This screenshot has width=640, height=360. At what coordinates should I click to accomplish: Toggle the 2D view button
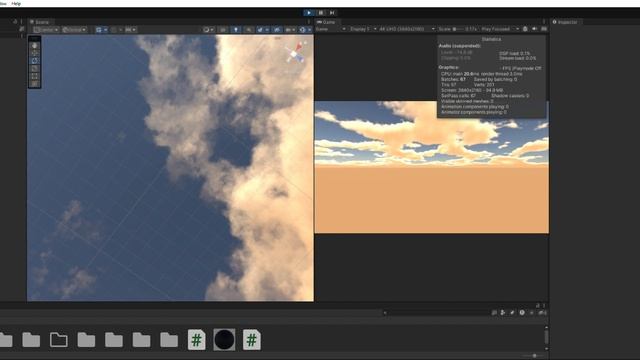(x=223, y=30)
